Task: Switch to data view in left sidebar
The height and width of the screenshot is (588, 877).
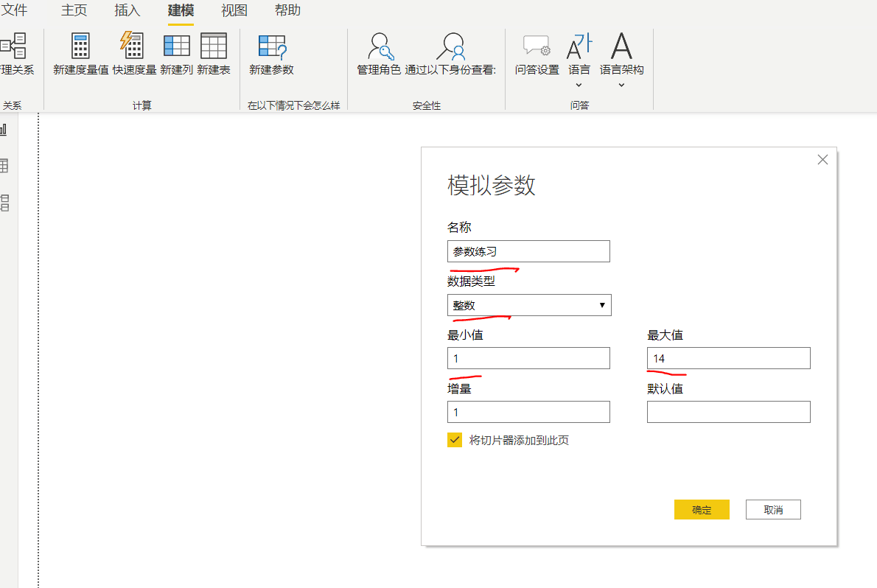Action: tap(4, 166)
